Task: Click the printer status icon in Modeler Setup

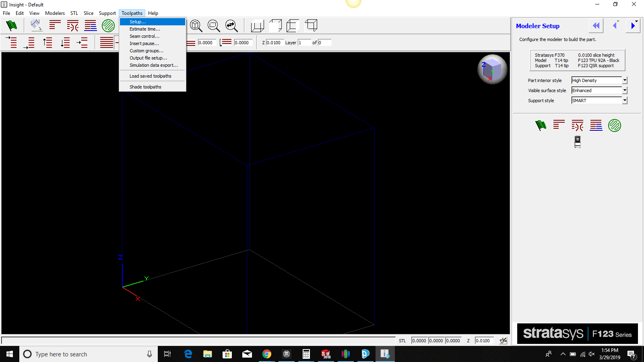Action: click(577, 142)
